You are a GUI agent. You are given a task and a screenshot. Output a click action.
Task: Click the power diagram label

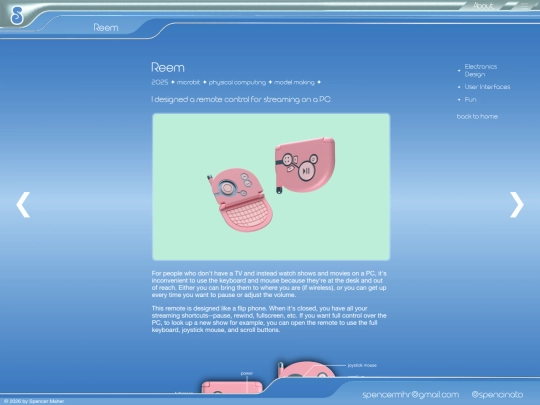click(x=247, y=373)
